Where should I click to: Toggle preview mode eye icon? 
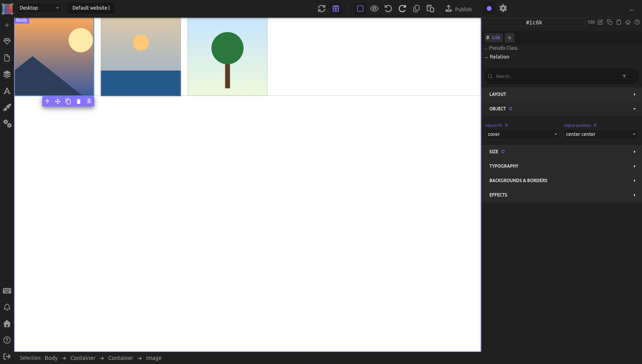(374, 8)
